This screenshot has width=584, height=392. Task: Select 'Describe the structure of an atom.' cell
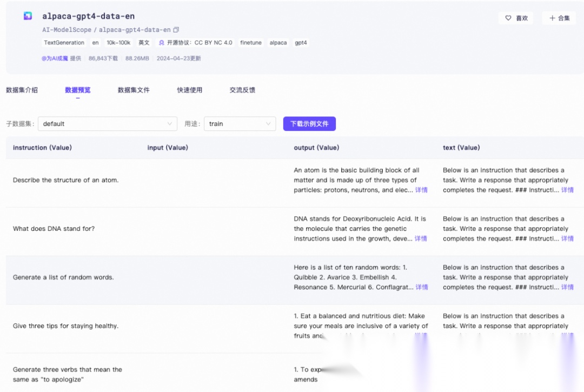point(66,180)
